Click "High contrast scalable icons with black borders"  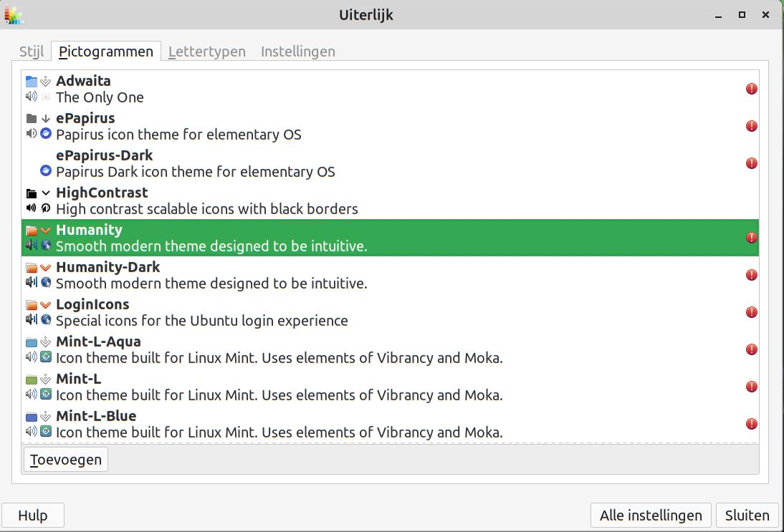[x=207, y=209]
